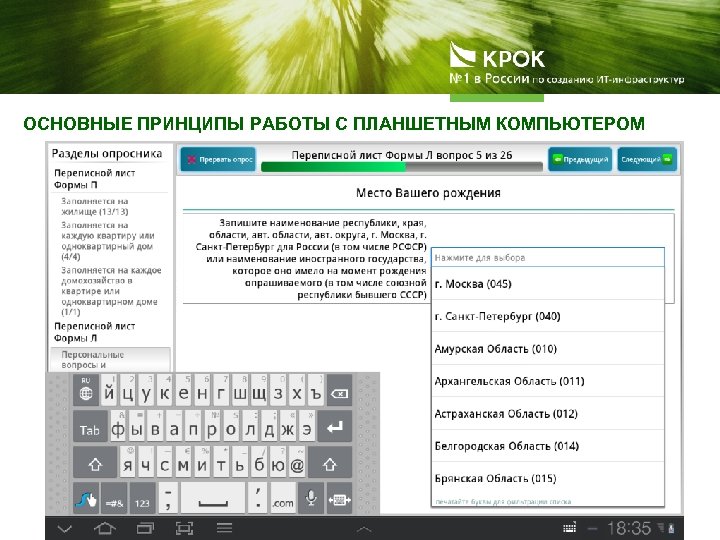
Task: Tap the keyboard move/resize key
Action: pyautogui.click(x=339, y=498)
